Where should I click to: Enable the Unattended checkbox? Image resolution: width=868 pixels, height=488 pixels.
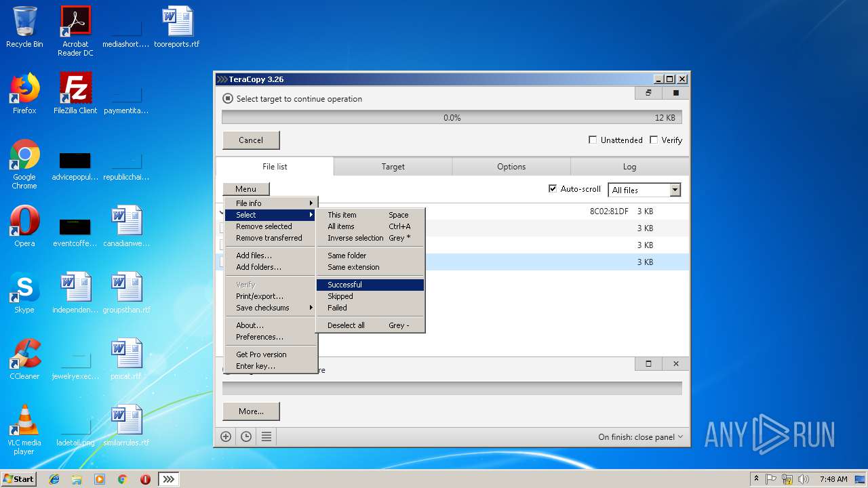point(593,140)
